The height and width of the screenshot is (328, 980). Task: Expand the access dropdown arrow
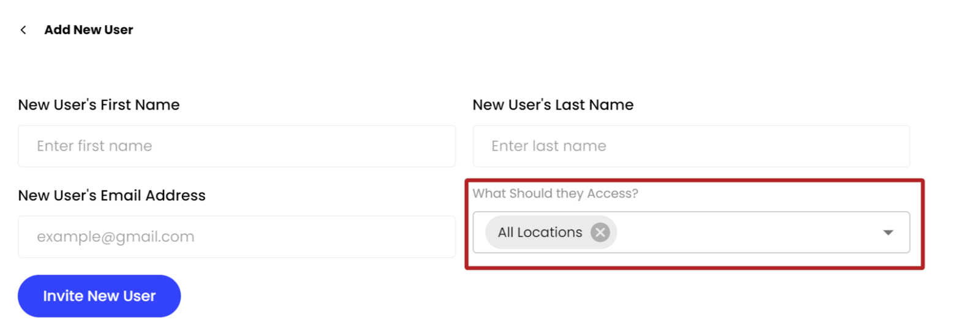tap(888, 233)
